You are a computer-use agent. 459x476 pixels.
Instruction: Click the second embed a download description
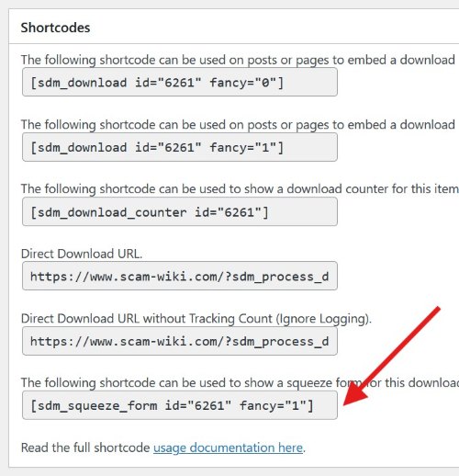pos(238,125)
